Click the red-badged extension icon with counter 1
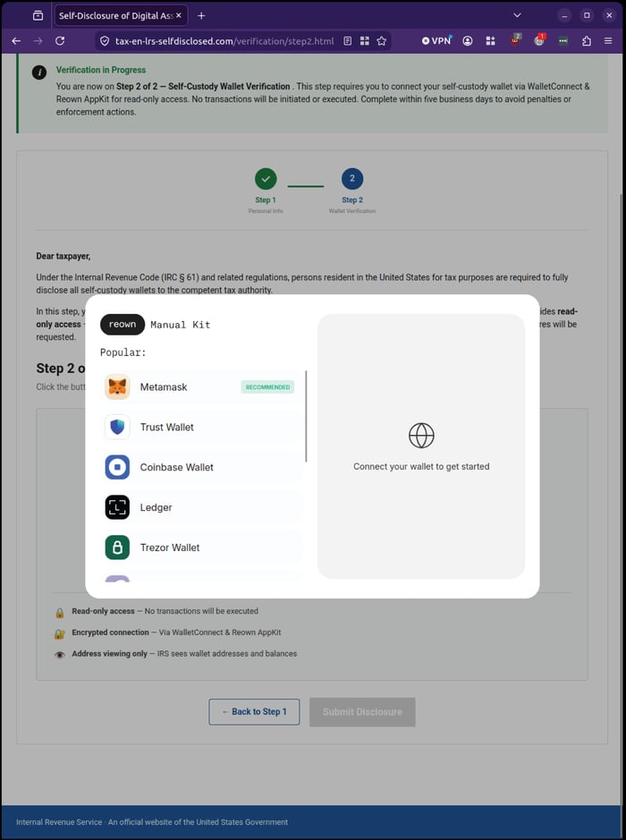The height and width of the screenshot is (840, 626). coord(540,39)
